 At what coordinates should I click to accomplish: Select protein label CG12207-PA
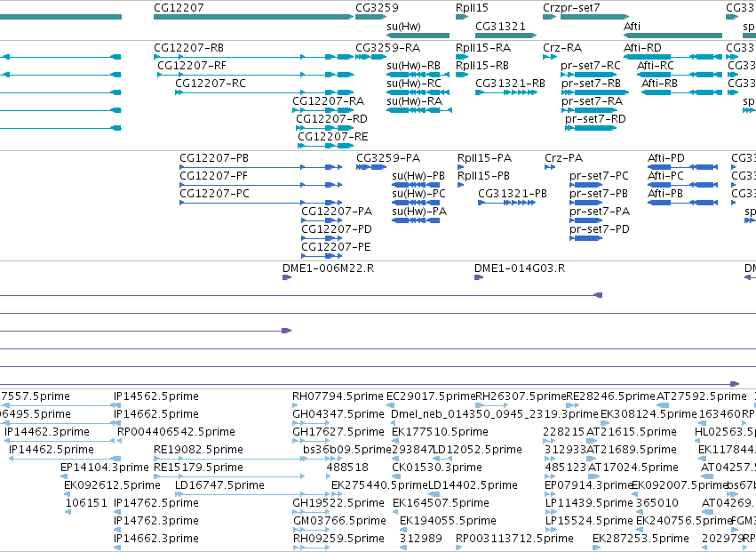[x=337, y=212]
